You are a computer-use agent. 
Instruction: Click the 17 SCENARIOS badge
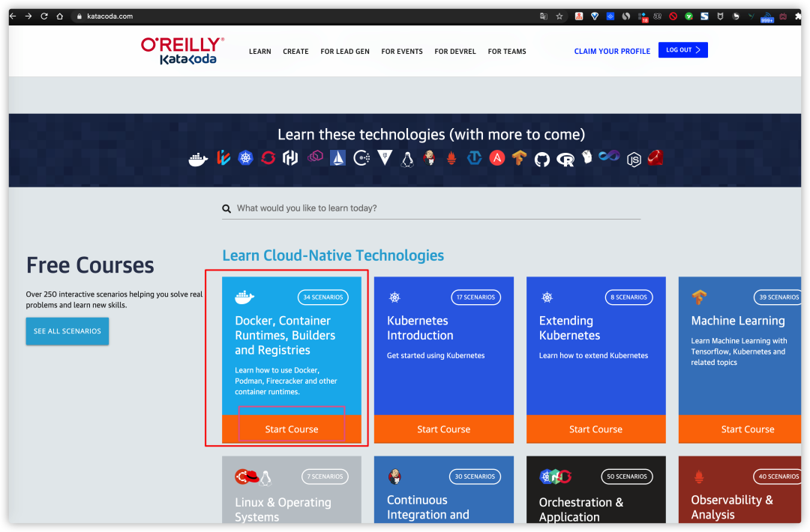(x=475, y=297)
